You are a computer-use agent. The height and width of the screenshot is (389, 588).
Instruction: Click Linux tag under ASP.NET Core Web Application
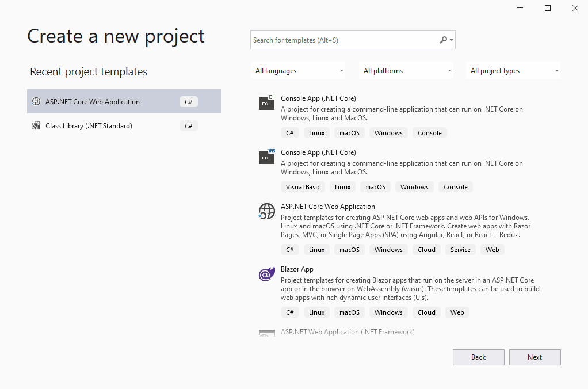(316, 250)
